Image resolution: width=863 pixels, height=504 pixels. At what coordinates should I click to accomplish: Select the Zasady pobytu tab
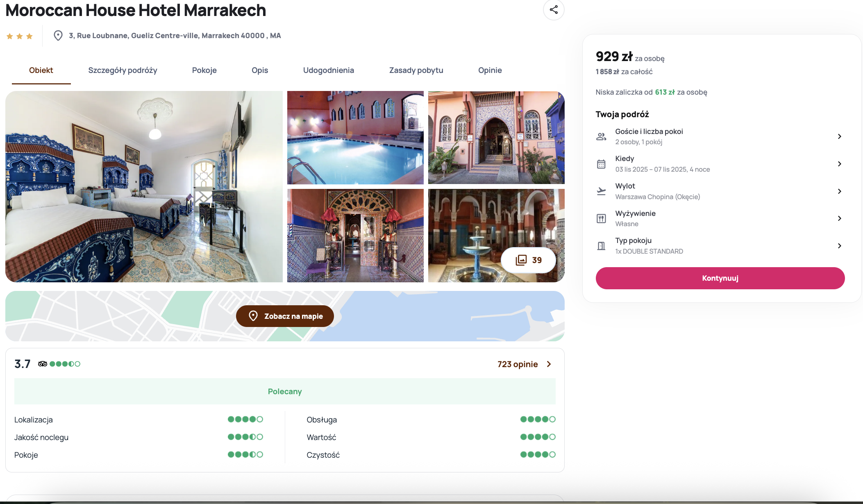[x=416, y=70]
